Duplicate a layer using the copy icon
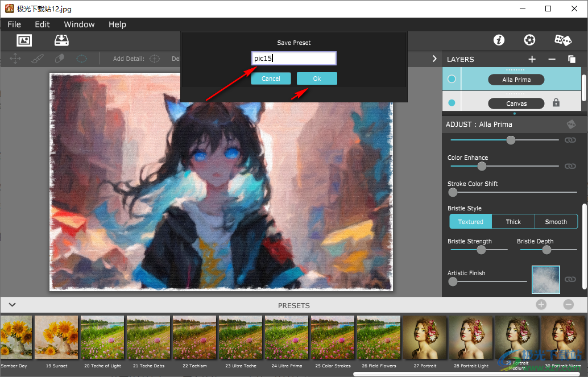This screenshot has width=588, height=377. [572, 59]
